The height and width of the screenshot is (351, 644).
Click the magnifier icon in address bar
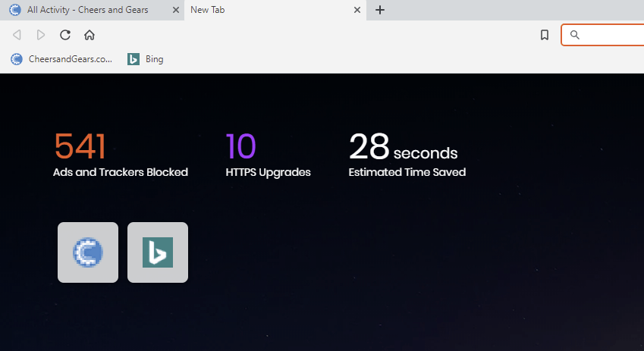[575, 35]
